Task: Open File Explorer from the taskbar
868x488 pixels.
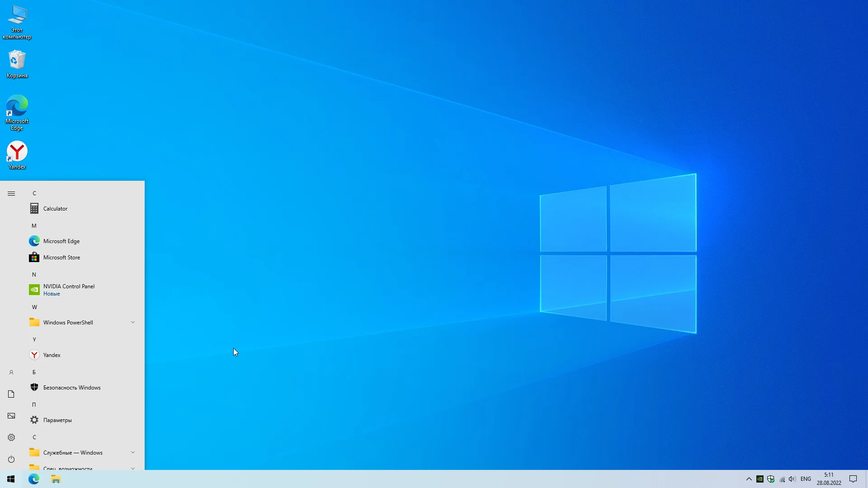Action: 56,479
